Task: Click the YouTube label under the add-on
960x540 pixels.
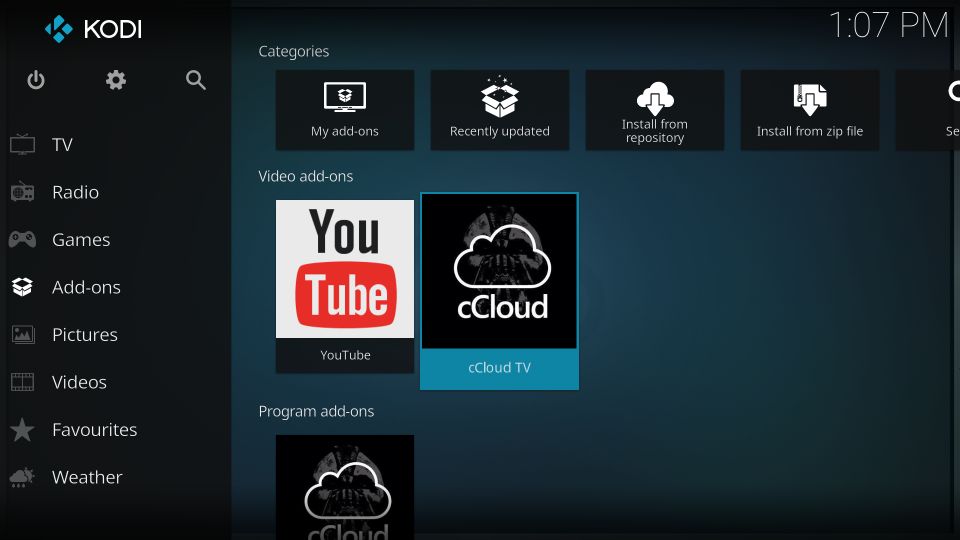Action: click(x=345, y=355)
